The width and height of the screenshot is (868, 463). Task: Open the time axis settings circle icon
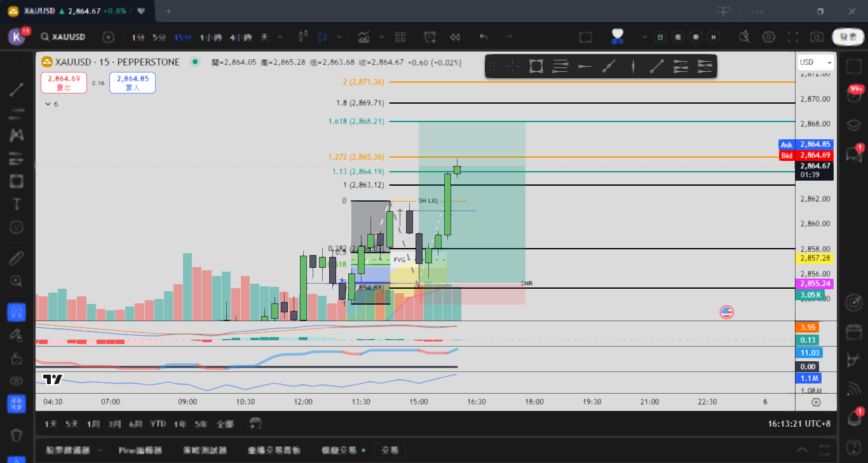click(x=816, y=402)
